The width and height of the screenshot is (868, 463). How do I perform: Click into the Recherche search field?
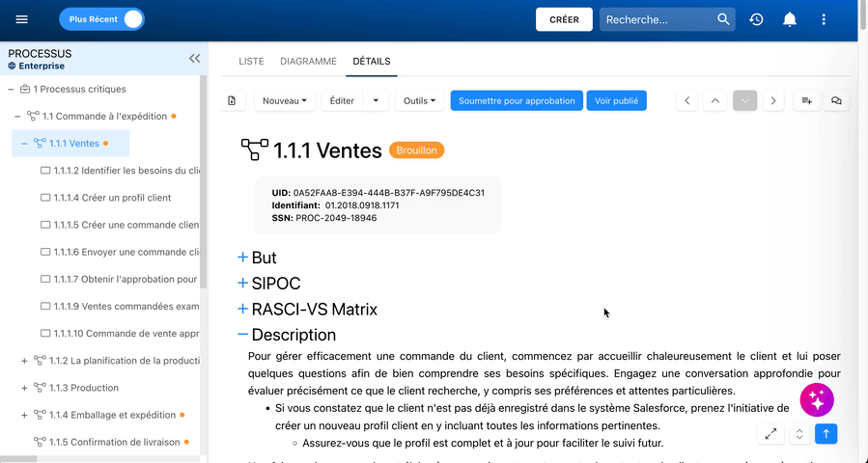pyautogui.click(x=658, y=19)
